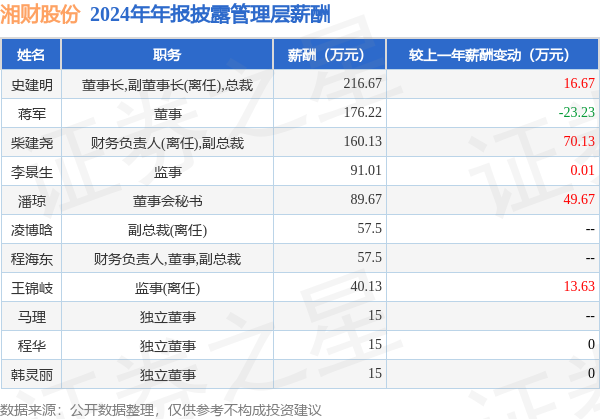Click 程华's position 独立董事
Screen dimensions: 600x419
[167, 346]
